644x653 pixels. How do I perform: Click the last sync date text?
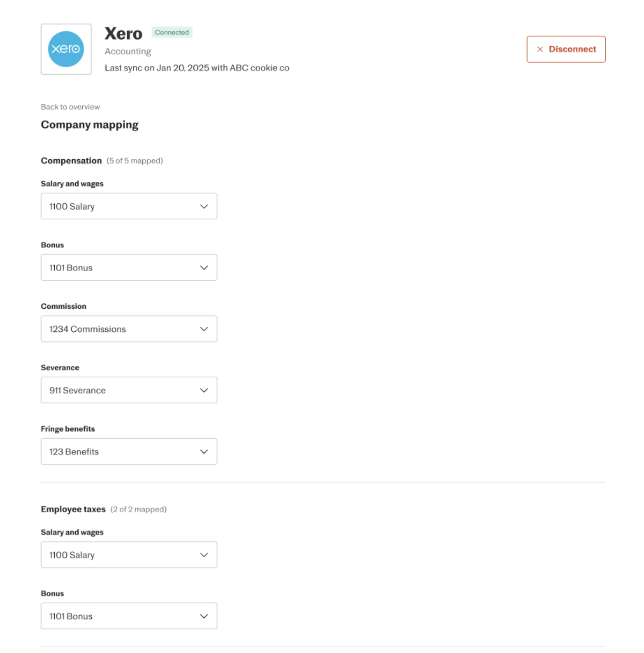point(197,68)
